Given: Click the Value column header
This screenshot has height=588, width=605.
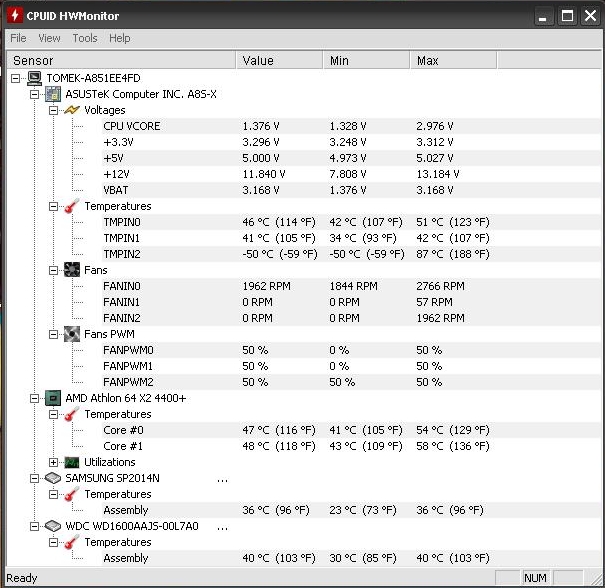Looking at the screenshot, I should [x=279, y=61].
